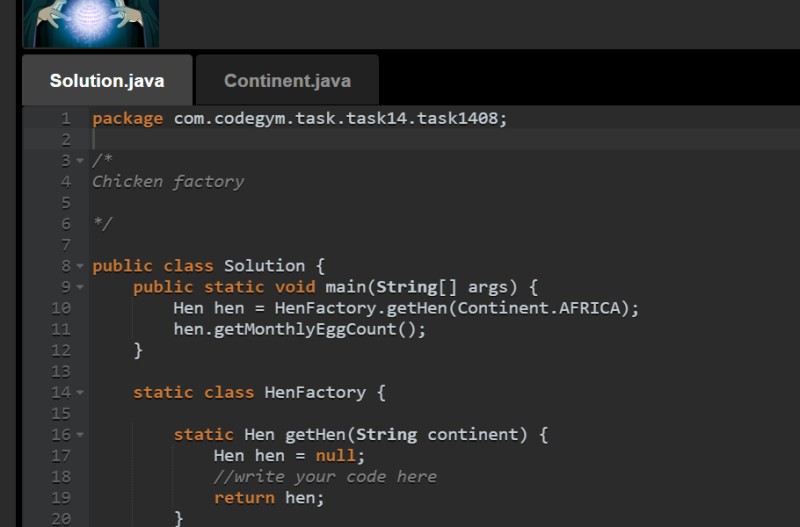Click the '//write your code here' comment

tap(325, 476)
